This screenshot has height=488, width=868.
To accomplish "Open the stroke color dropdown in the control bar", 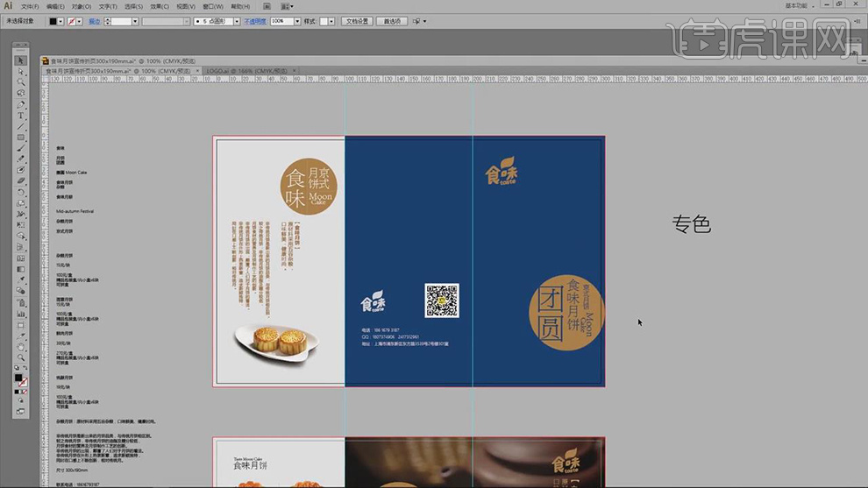I will (x=79, y=21).
